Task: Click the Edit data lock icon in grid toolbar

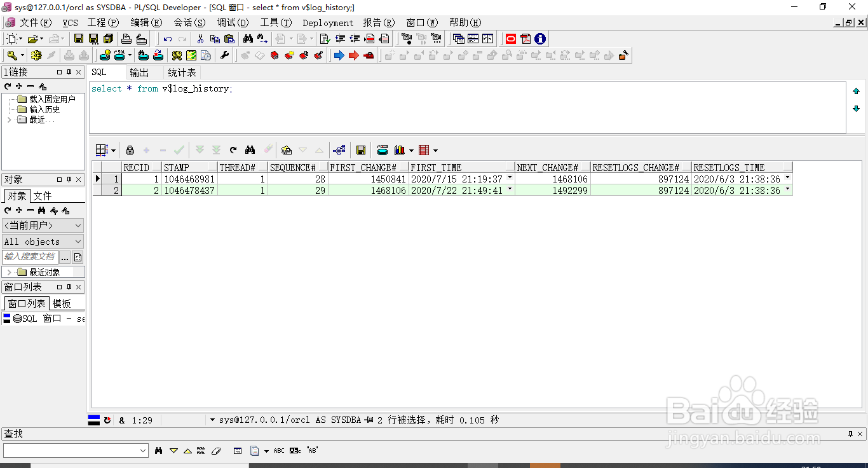Action: 130,150
